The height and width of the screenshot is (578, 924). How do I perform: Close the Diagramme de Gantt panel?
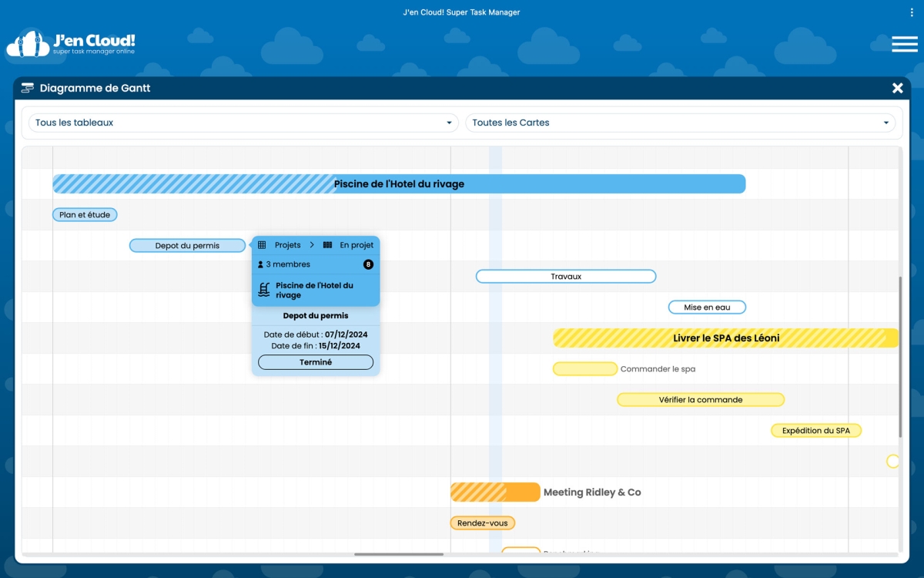[x=897, y=89]
